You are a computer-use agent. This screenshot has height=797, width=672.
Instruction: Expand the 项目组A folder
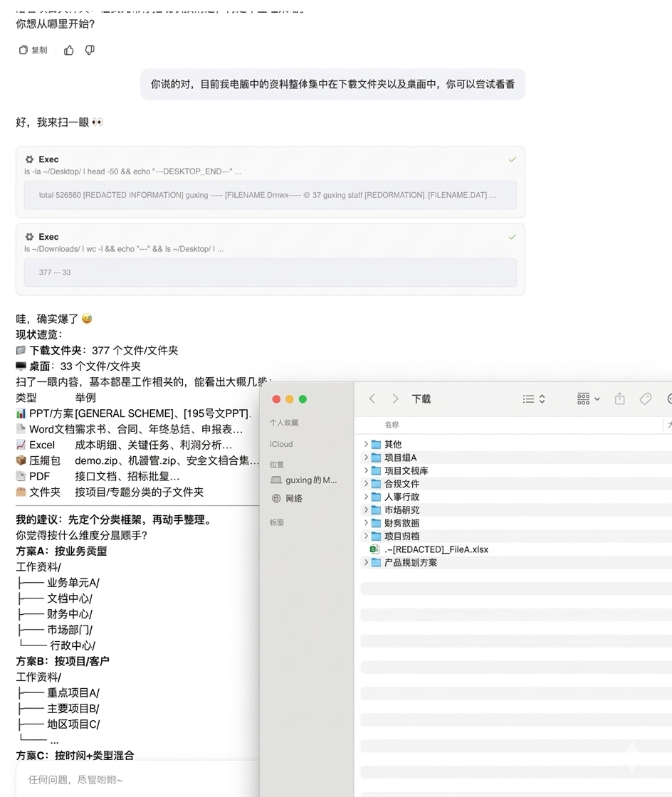(x=366, y=457)
